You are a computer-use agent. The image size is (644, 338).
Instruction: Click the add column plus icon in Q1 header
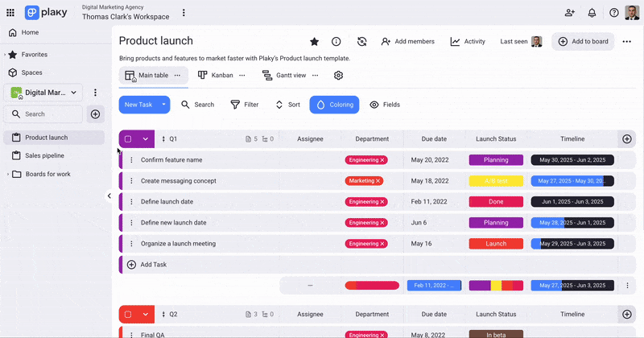(x=627, y=139)
